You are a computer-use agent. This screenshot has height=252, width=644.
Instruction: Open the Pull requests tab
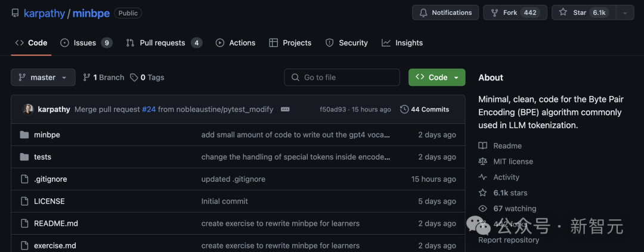[165, 43]
